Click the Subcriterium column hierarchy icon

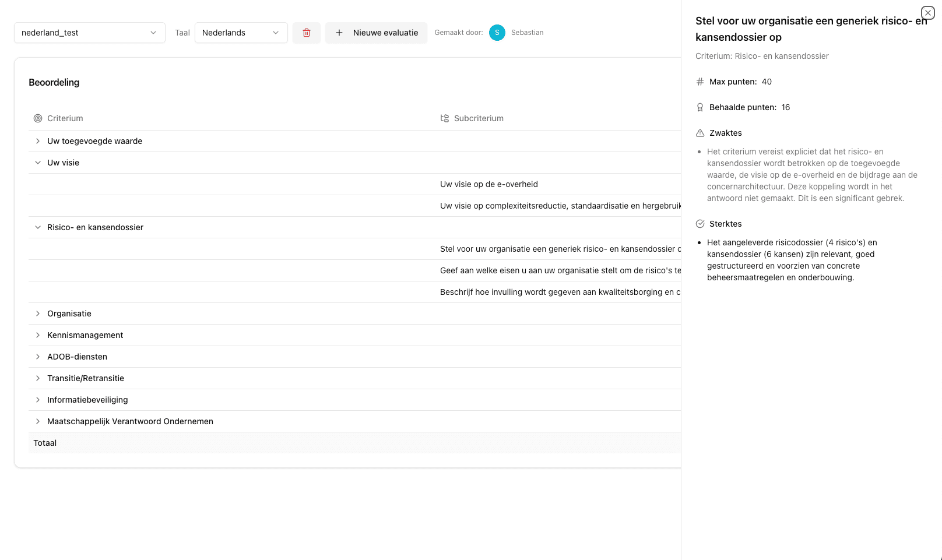(445, 118)
